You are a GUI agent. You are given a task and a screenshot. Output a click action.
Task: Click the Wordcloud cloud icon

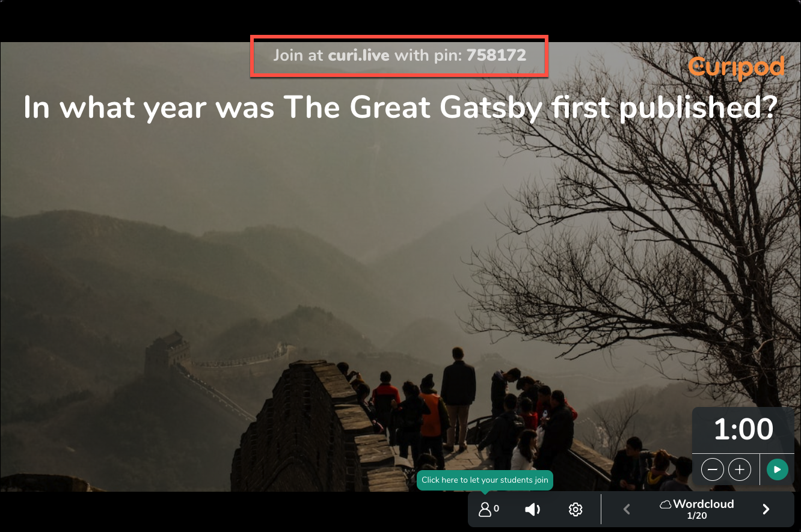[666, 504]
